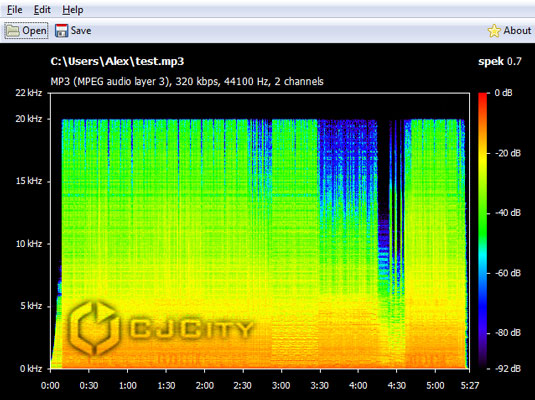This screenshot has height=400, width=535.
Task: Click the -40 dB green color scale
Action: [x=482, y=213]
